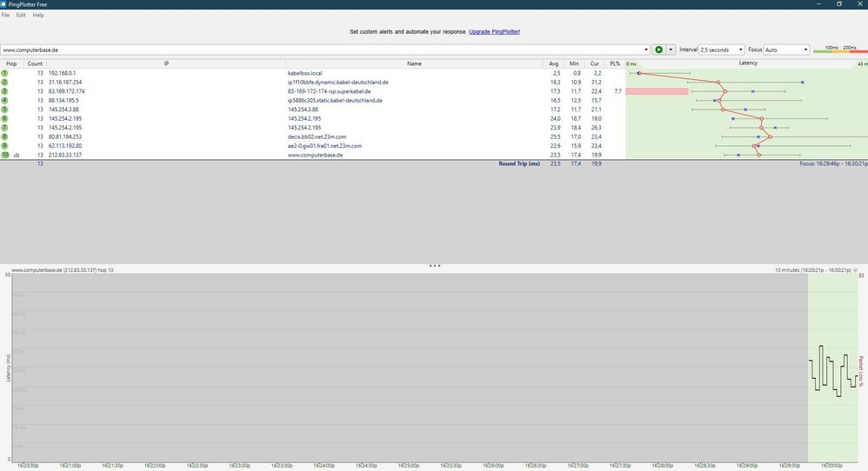Click the PingPlotter app icon in title bar
Image resolution: width=868 pixels, height=471 pixels.
coord(3,3)
